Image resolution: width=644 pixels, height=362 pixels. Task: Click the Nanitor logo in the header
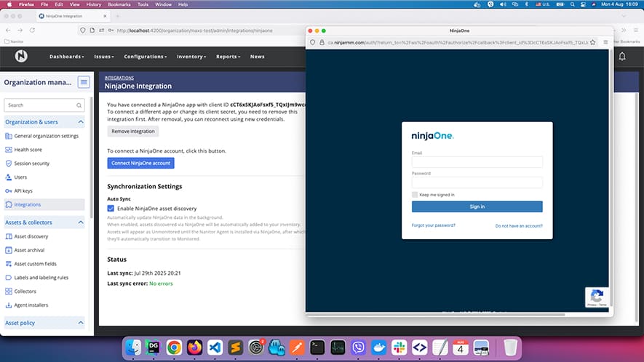click(x=20, y=57)
